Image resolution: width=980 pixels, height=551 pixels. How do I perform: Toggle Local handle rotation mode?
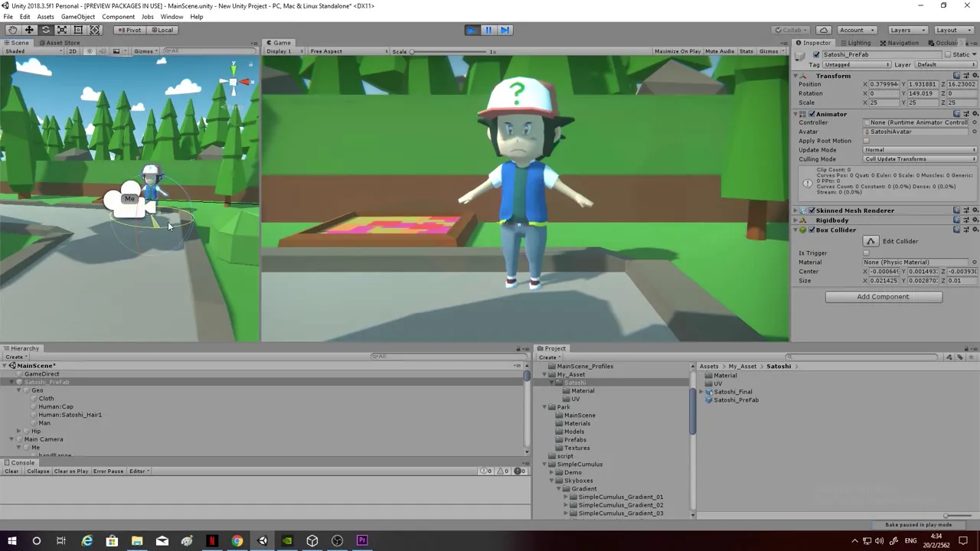pyautogui.click(x=162, y=30)
